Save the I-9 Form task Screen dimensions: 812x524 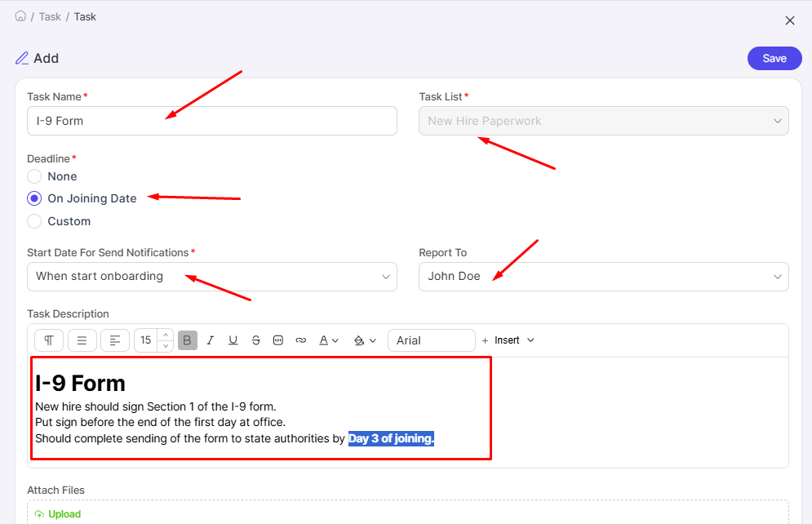coord(774,58)
